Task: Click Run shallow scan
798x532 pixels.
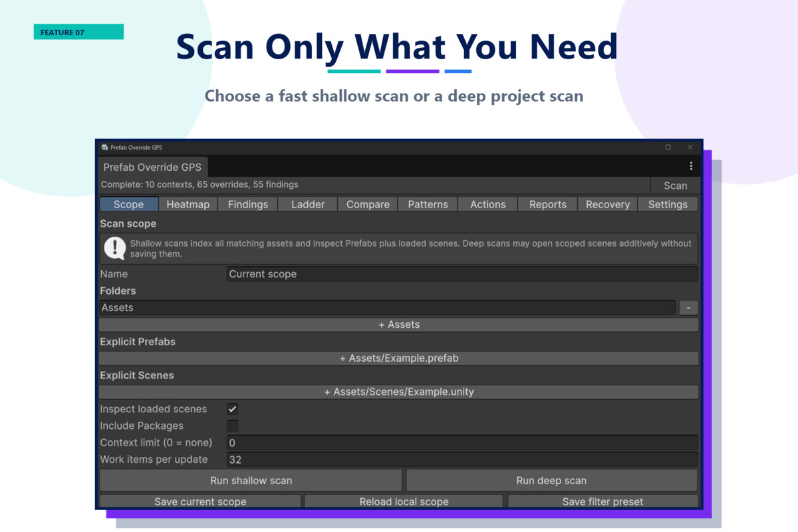Action: click(251, 480)
